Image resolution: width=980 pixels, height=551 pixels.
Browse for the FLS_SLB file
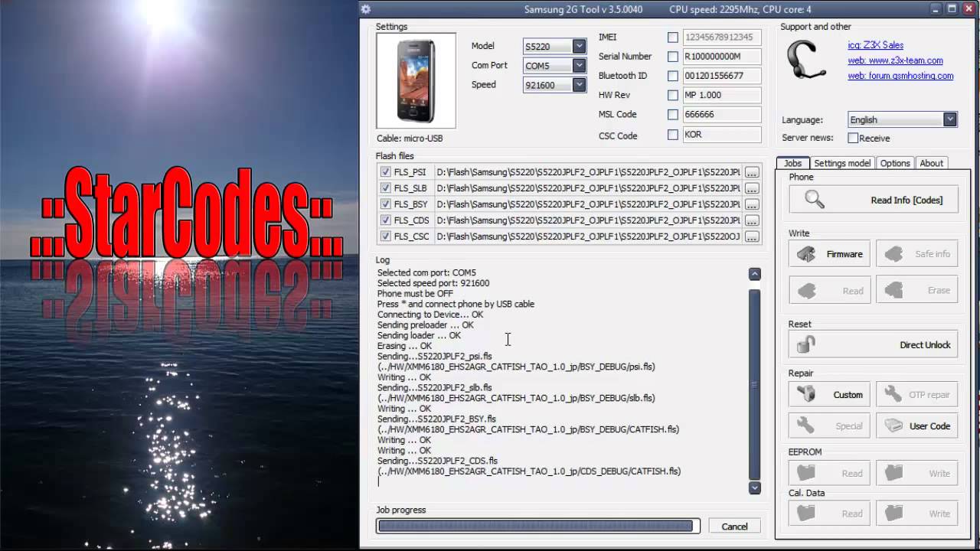click(x=752, y=188)
